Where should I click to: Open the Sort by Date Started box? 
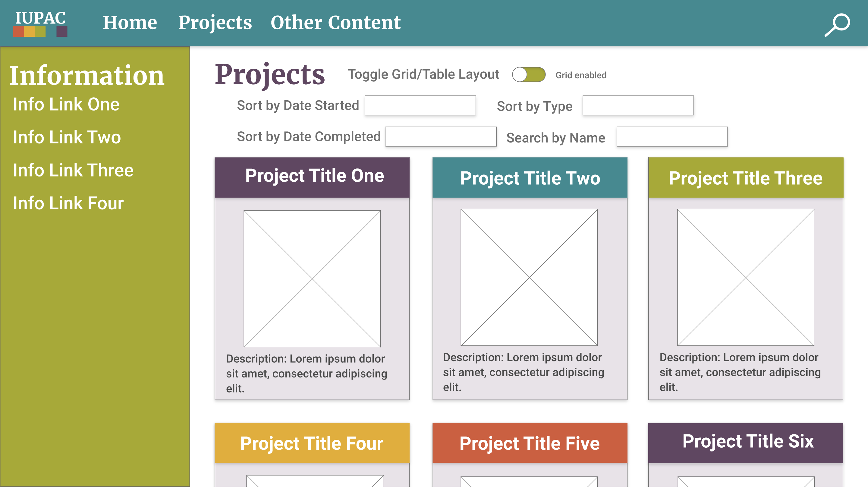point(420,105)
